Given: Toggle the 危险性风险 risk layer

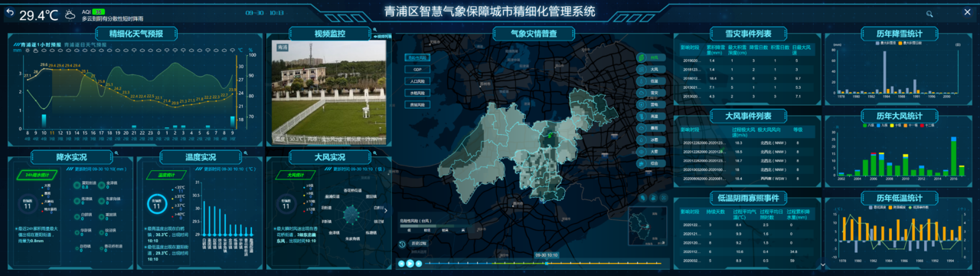Looking at the screenshot, I should click(x=418, y=58).
